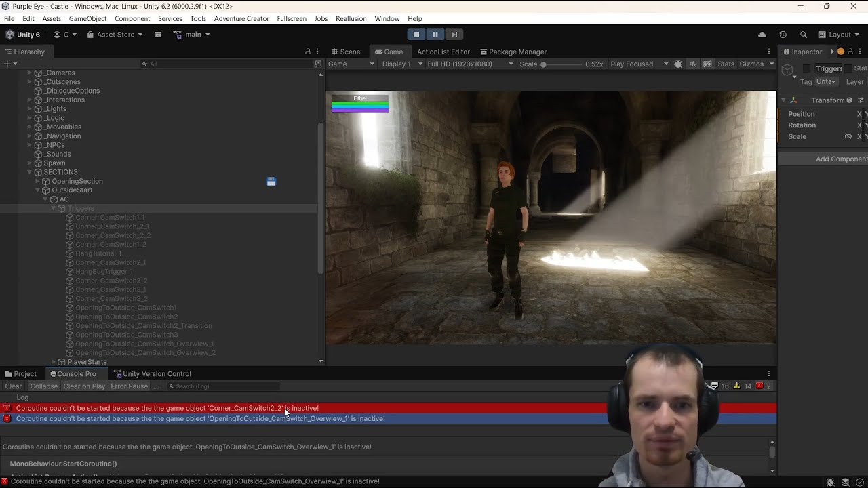Collapse the Triggers tree item

tap(54, 209)
